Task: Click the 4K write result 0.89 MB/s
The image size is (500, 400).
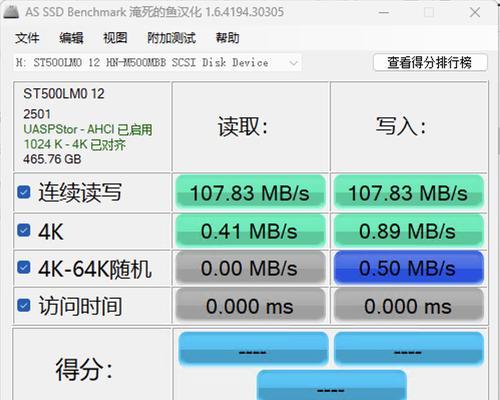Action: tap(409, 231)
